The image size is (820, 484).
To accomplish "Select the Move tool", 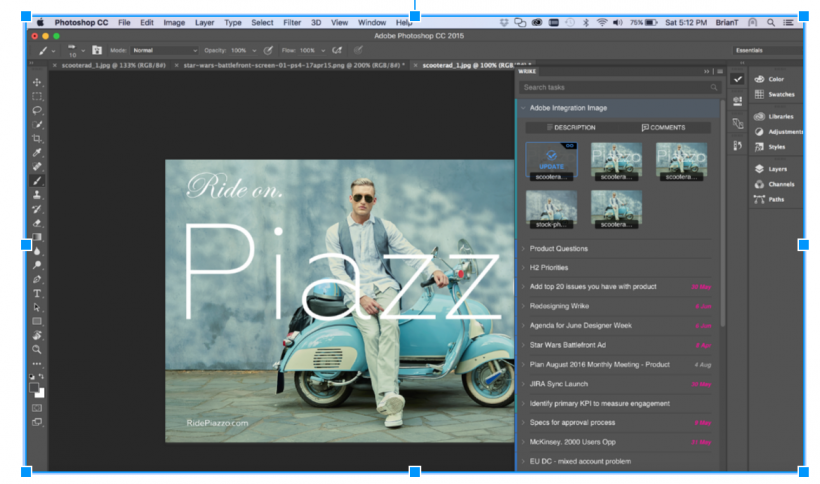I will tap(37, 82).
